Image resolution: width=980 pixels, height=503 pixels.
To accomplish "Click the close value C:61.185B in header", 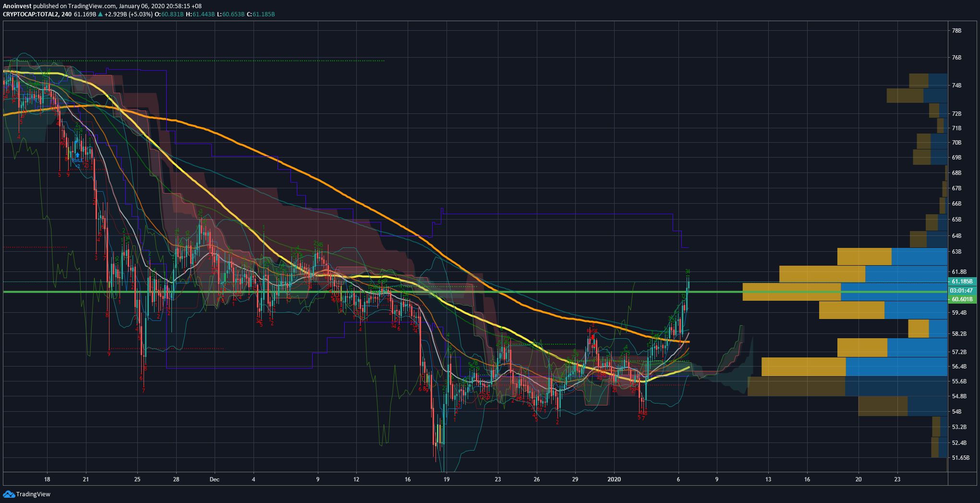I will point(261,14).
